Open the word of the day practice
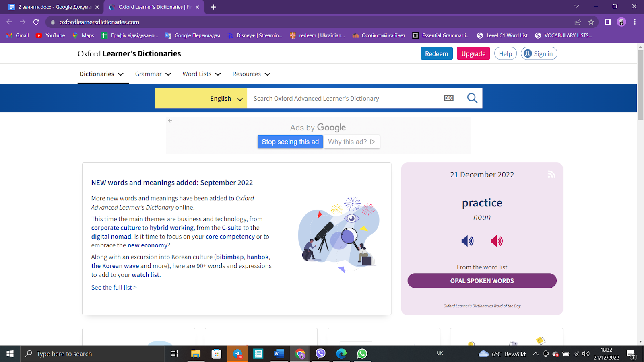This screenshot has width=644, height=362. (482, 203)
